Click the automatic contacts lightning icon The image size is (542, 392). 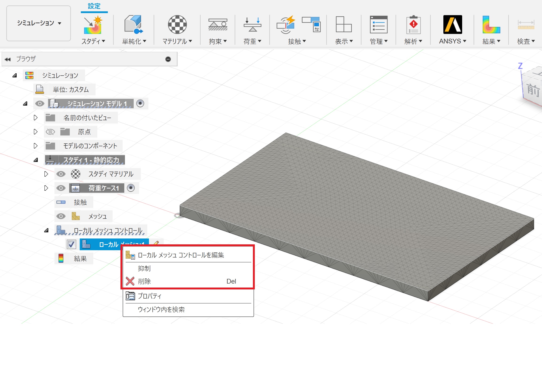pyautogui.click(x=286, y=25)
